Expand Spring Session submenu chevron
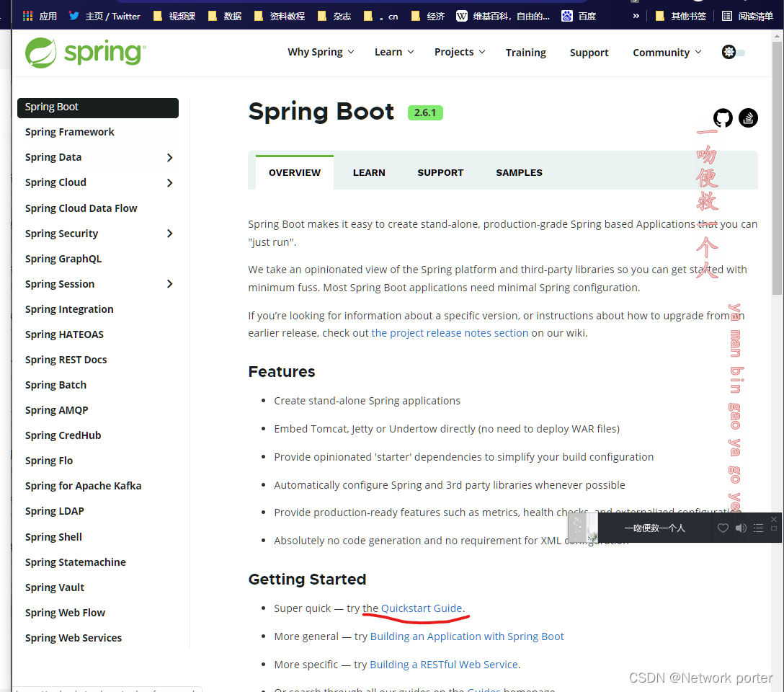Image resolution: width=784 pixels, height=692 pixels. (x=169, y=284)
